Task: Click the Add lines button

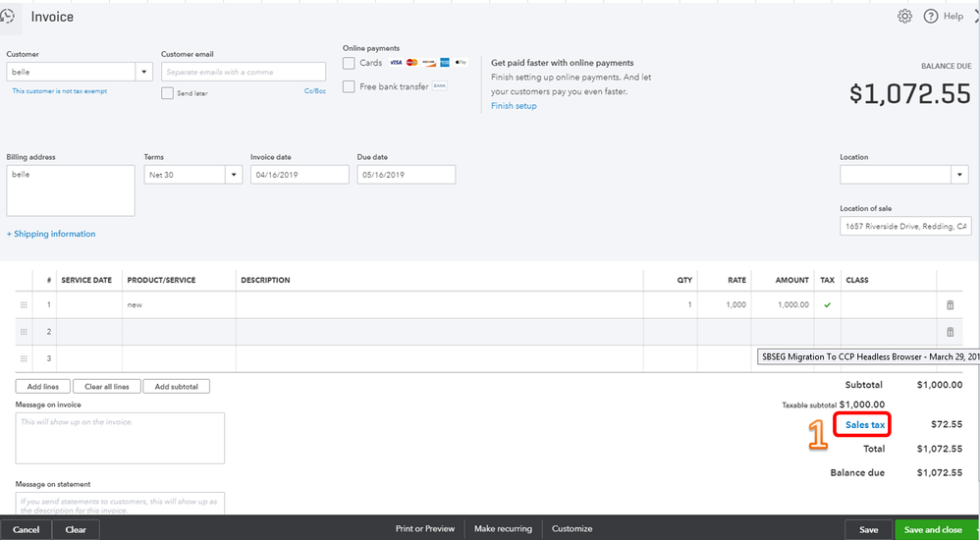Action: 43,386
